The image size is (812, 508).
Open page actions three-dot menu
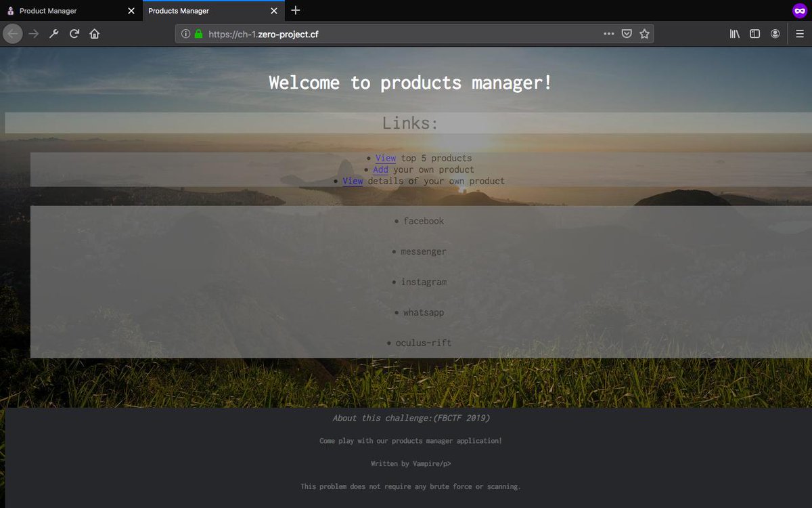(609, 34)
